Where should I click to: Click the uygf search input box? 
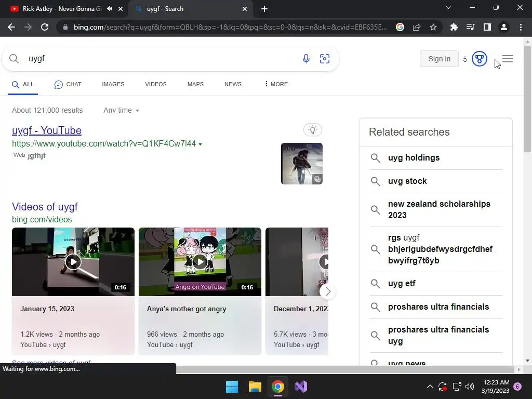tap(159, 59)
